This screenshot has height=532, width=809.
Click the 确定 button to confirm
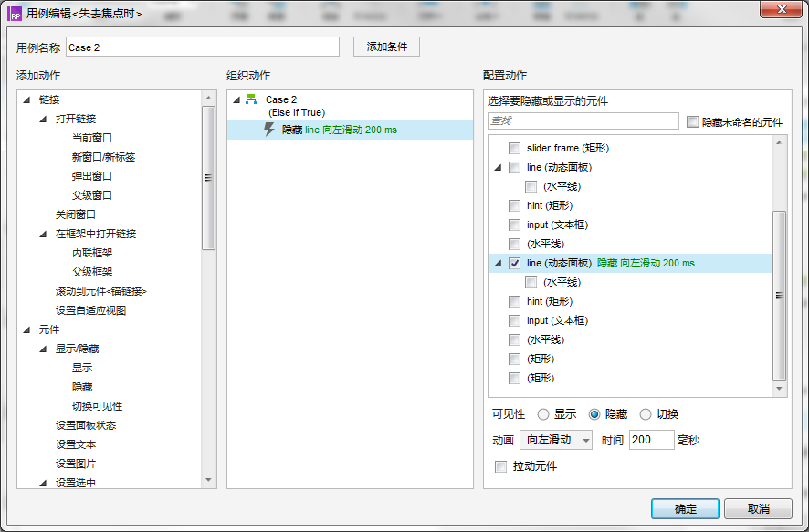click(685, 508)
